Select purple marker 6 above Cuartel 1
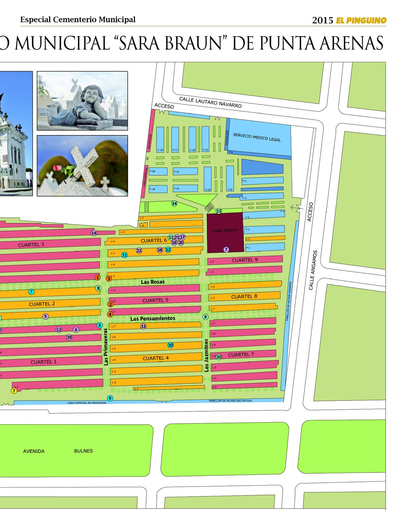 (76, 330)
